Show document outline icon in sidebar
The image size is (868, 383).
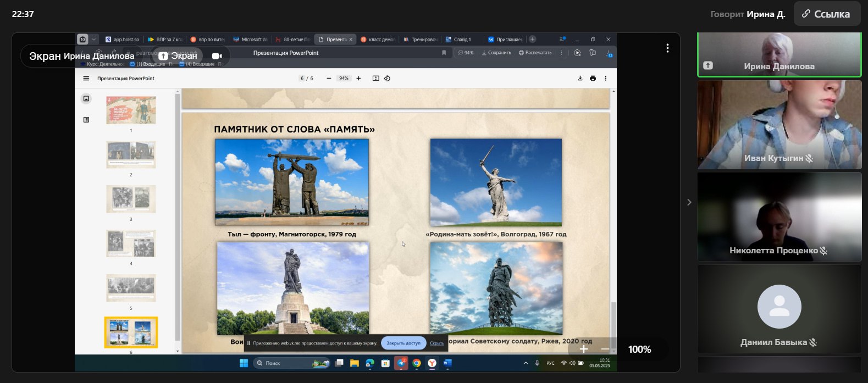(86, 119)
